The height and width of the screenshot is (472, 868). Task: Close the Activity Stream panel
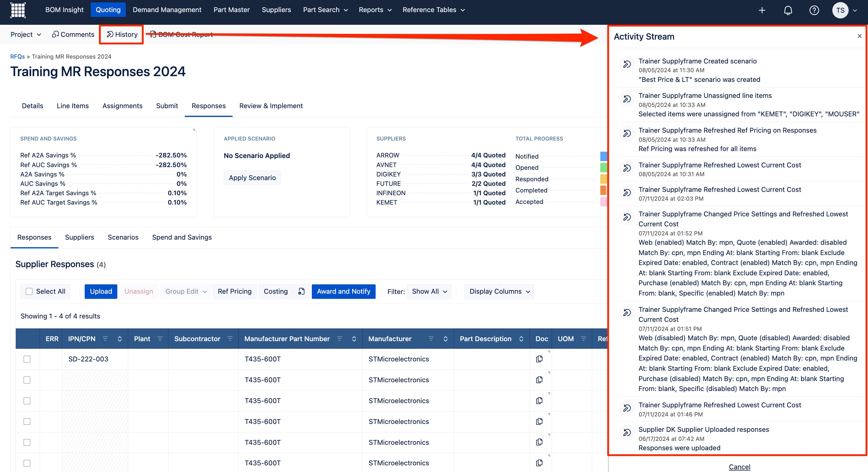click(x=860, y=36)
